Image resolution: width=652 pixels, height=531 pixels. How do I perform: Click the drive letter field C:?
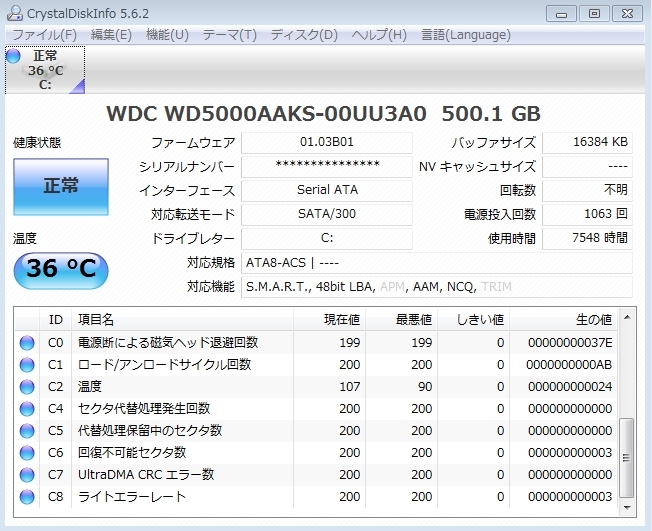pos(327,238)
